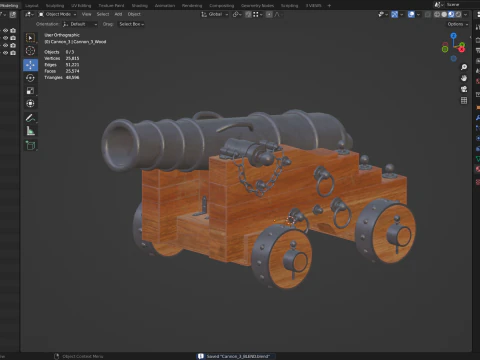This screenshot has height=360, width=480.
Task: Open the pivot point dropdown
Action: pyautogui.click(x=237, y=14)
